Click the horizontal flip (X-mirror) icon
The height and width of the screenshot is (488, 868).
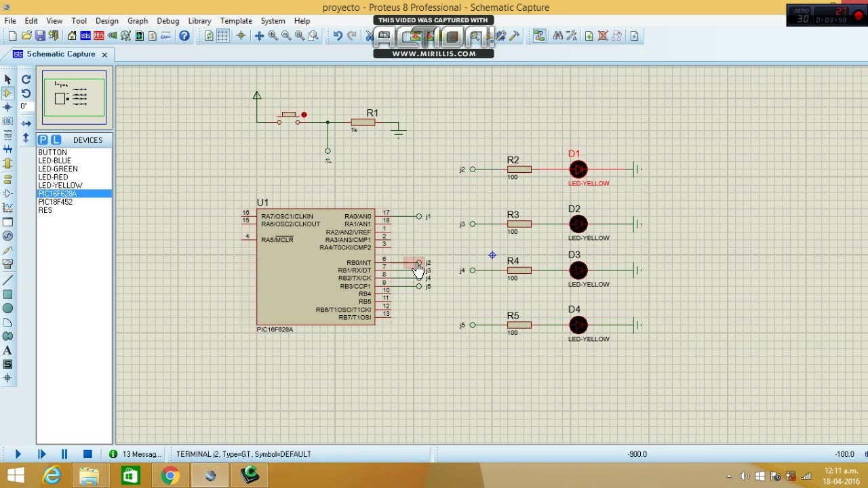[x=26, y=123]
